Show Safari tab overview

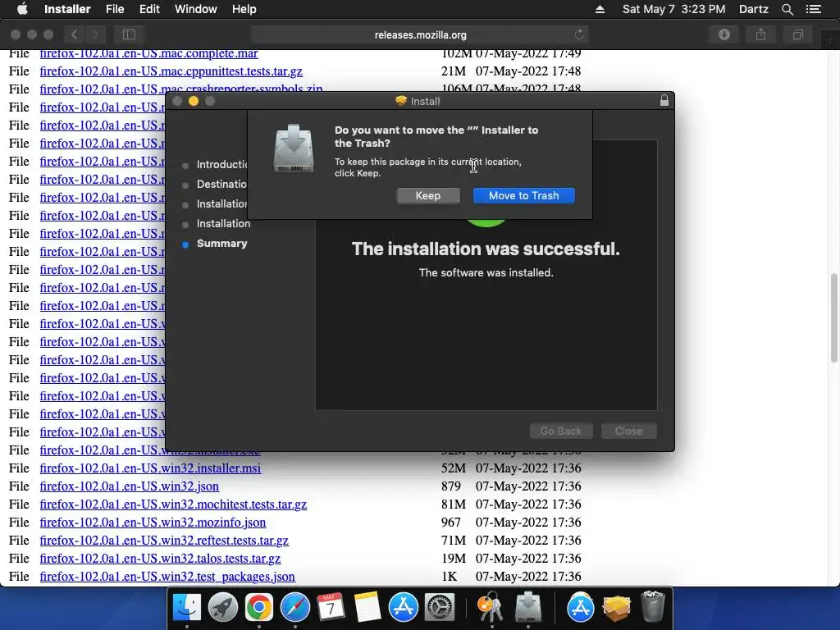pos(797,34)
